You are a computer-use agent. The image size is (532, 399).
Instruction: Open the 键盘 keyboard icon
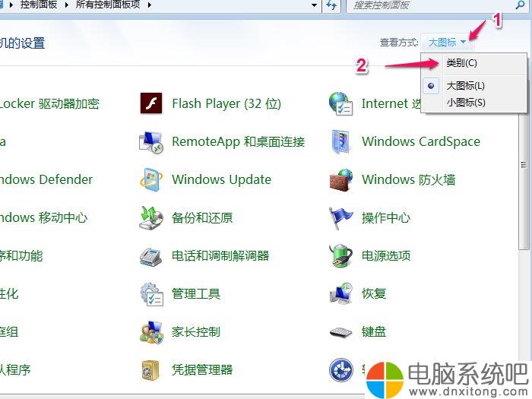(341, 332)
